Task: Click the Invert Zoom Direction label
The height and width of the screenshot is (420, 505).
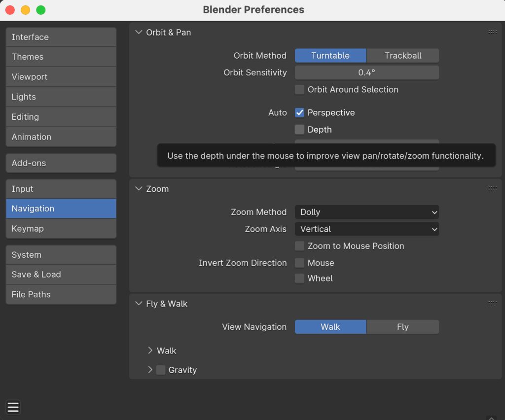Action: 243,263
